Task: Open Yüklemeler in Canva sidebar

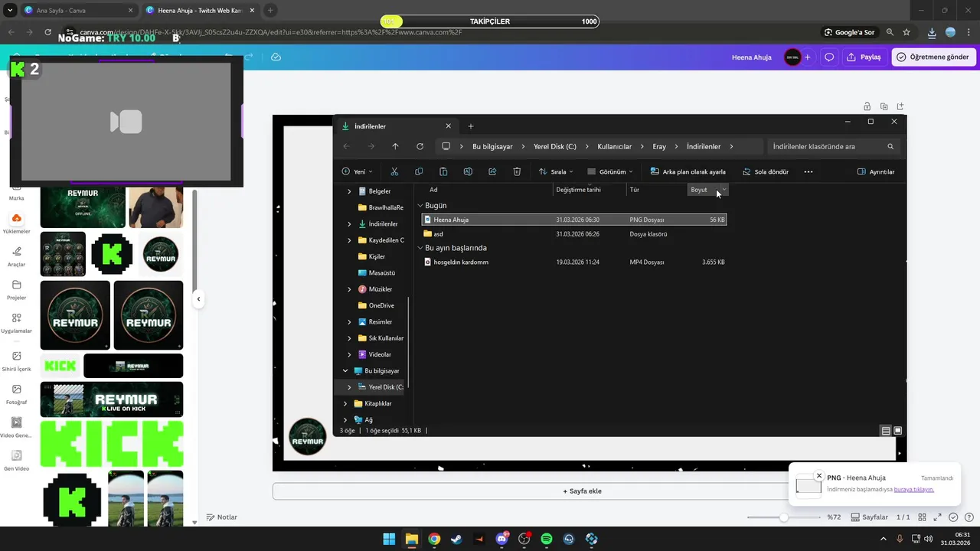Action: [x=16, y=223]
